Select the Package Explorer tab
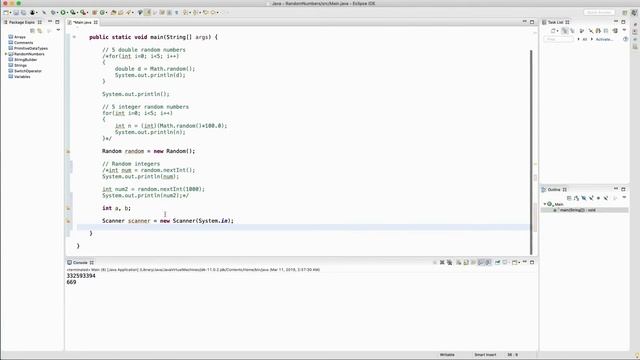This screenshot has width=640, height=360. point(21,22)
